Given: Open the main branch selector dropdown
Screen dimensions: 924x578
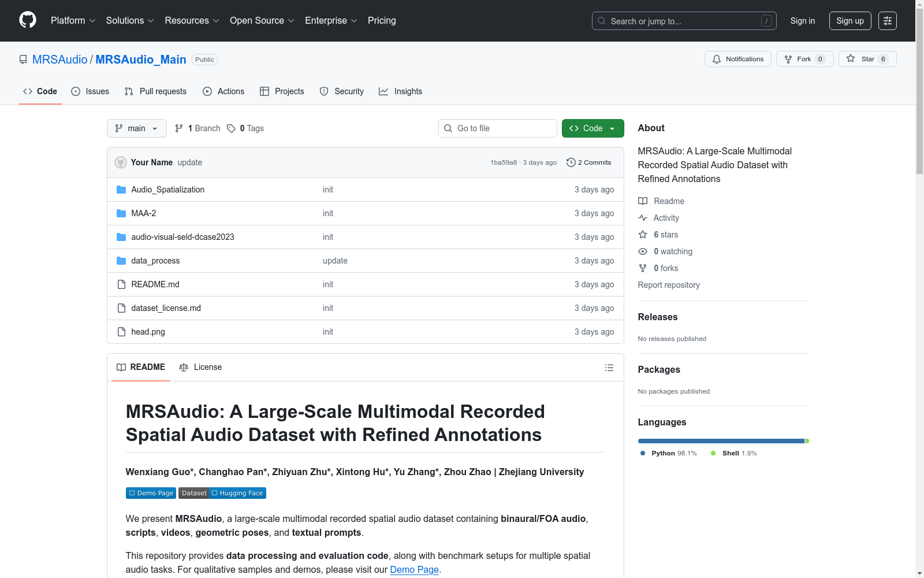Looking at the screenshot, I should [137, 128].
